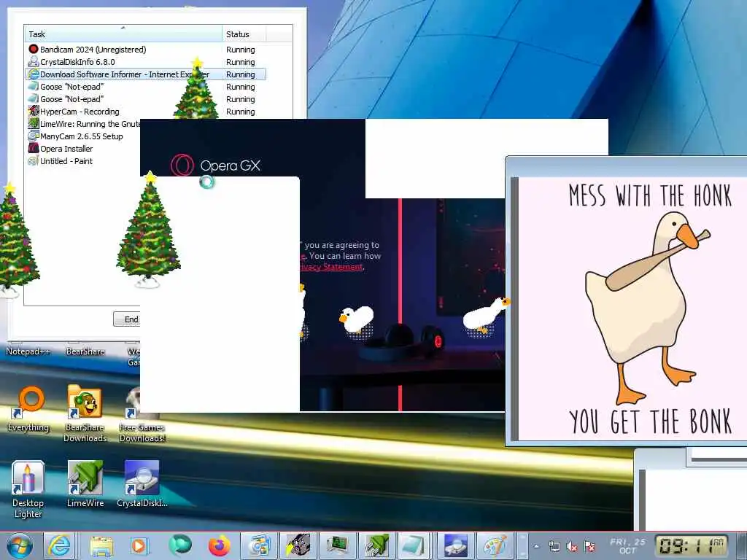Viewport: 747px width, 560px height.
Task: Launch Firefox from the taskbar
Action: pos(219,545)
